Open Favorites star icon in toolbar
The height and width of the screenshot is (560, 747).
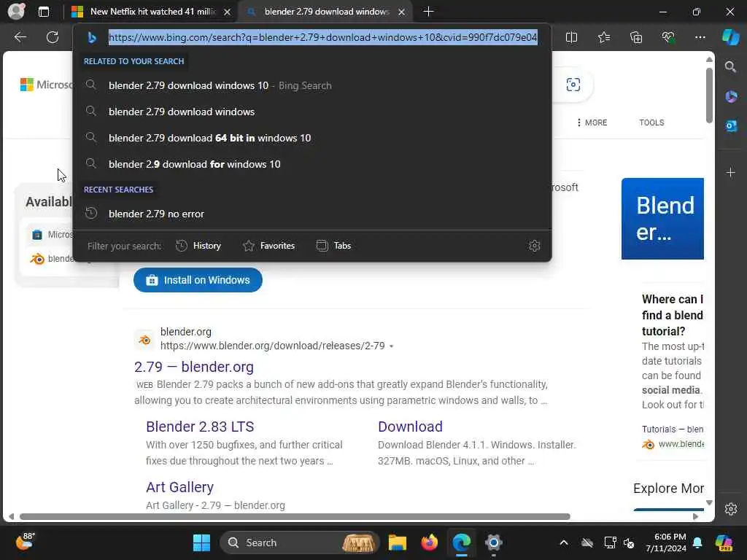pyautogui.click(x=603, y=37)
